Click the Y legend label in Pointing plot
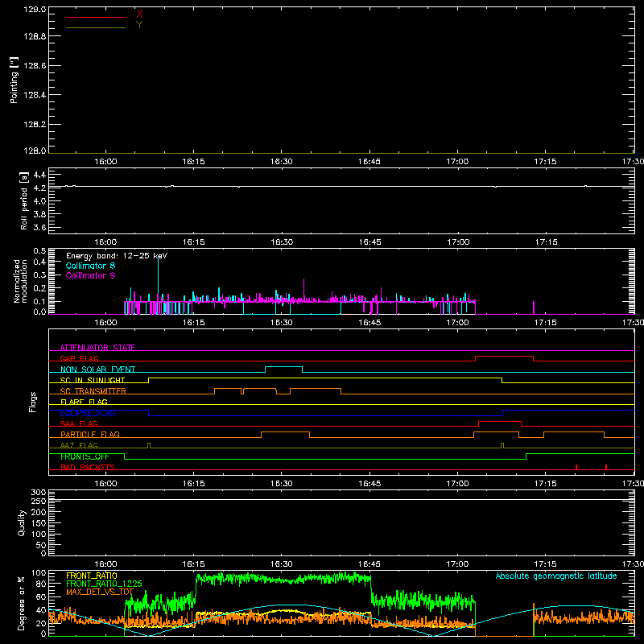 point(139,25)
